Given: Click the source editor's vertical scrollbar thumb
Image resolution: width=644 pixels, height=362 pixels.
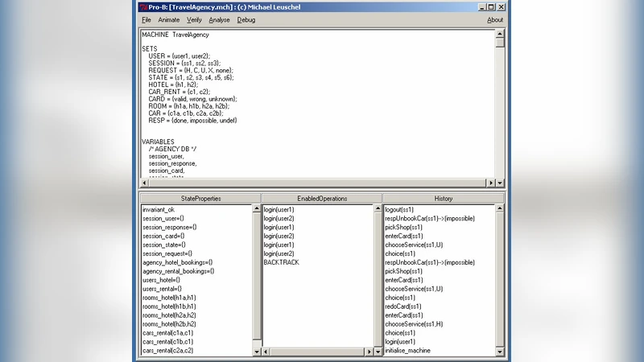Looking at the screenshot, I should click(500, 43).
